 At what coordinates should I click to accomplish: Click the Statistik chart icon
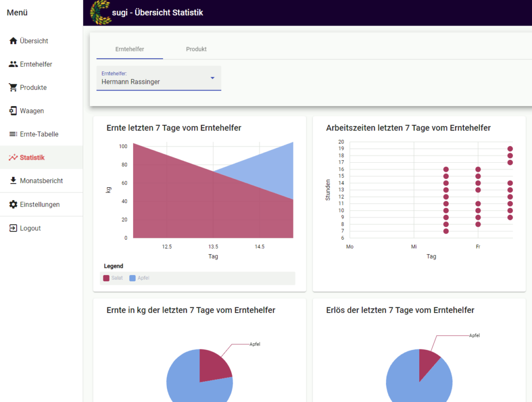[x=14, y=158]
